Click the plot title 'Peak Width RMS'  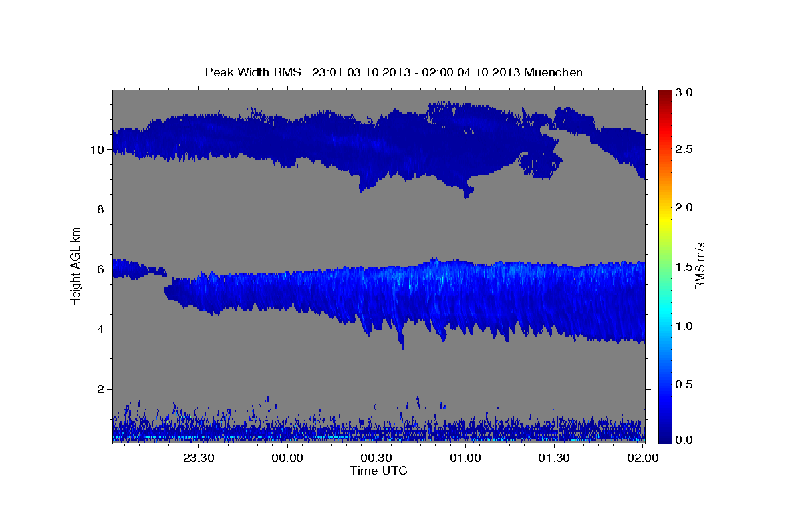click(253, 72)
